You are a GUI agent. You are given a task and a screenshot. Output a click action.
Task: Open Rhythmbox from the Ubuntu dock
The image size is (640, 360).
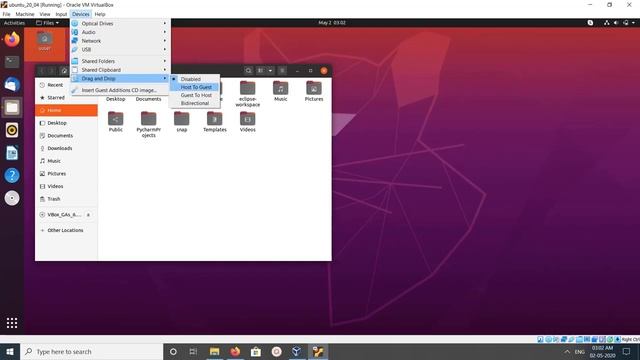(12, 130)
